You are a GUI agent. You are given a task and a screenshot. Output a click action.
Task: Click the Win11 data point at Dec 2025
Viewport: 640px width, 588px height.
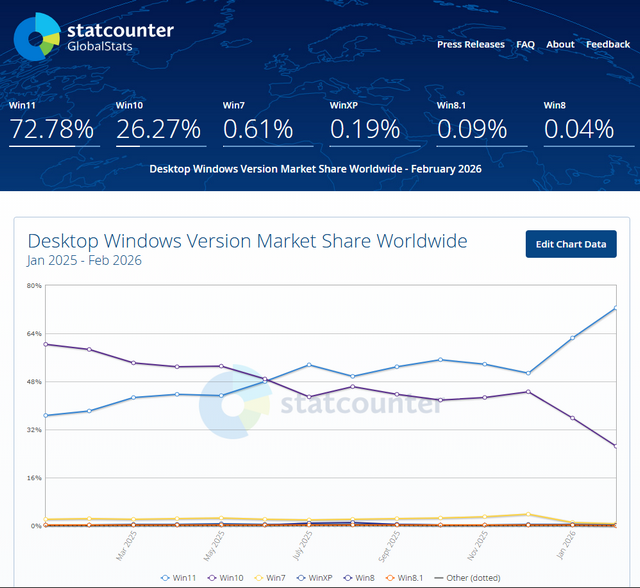coord(528,373)
